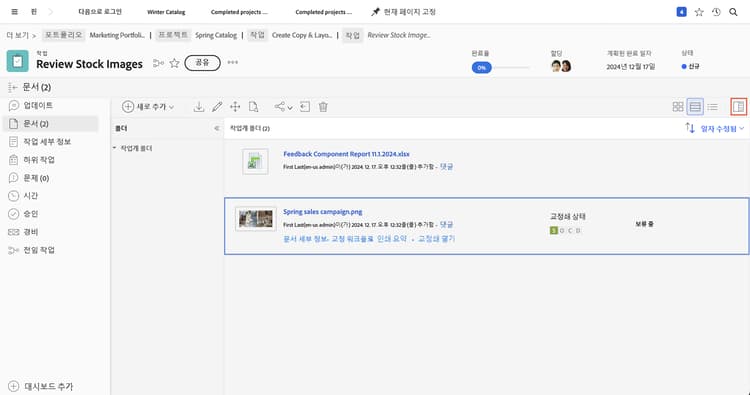Toggle the summary side panel
The height and width of the screenshot is (395, 750).
[739, 107]
